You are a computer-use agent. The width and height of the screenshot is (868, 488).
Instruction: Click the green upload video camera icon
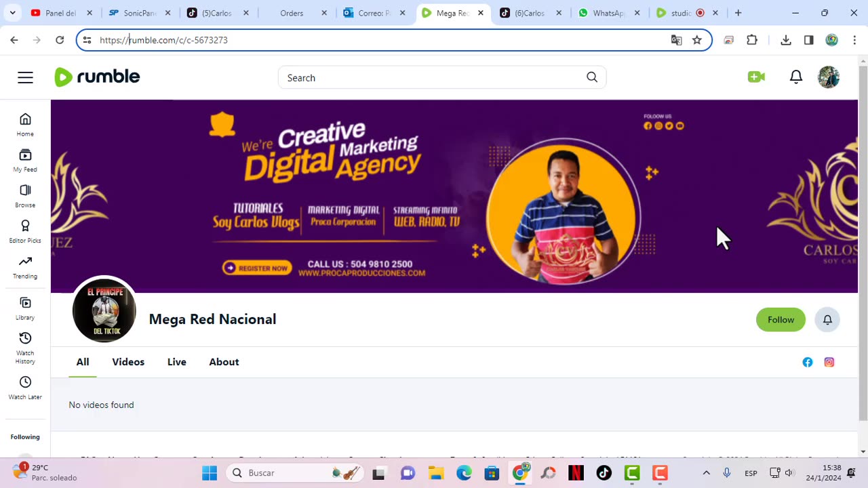(x=756, y=77)
